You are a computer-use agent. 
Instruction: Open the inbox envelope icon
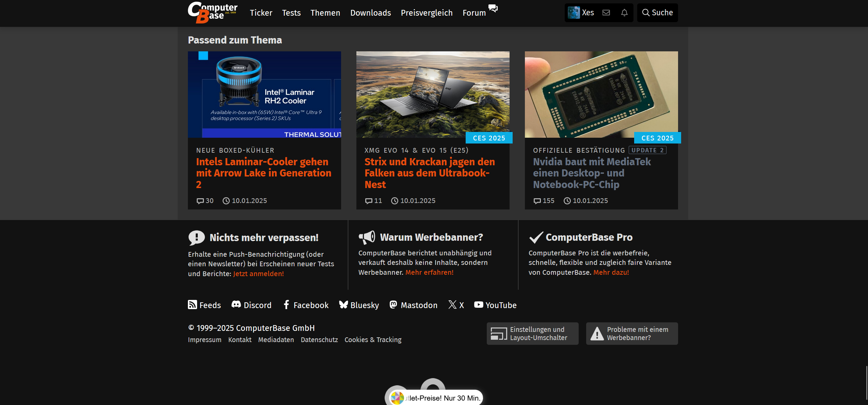coord(606,13)
